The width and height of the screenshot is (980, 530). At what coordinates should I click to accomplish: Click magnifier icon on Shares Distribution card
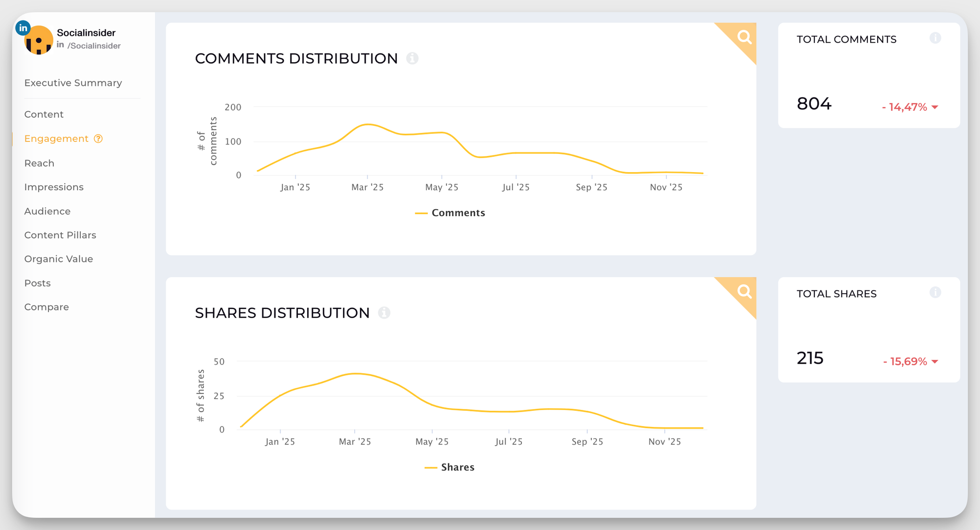coord(744,292)
